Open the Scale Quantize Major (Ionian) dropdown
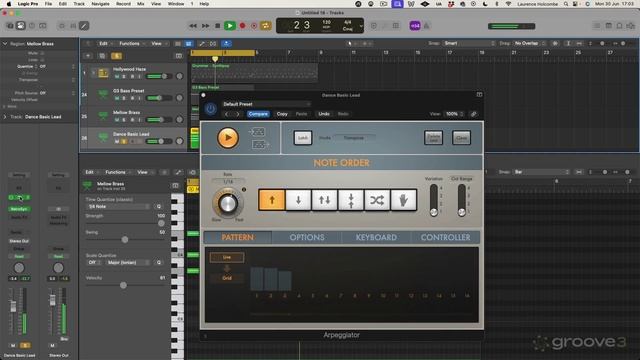Viewport: 640px width, 360px height. point(128,262)
